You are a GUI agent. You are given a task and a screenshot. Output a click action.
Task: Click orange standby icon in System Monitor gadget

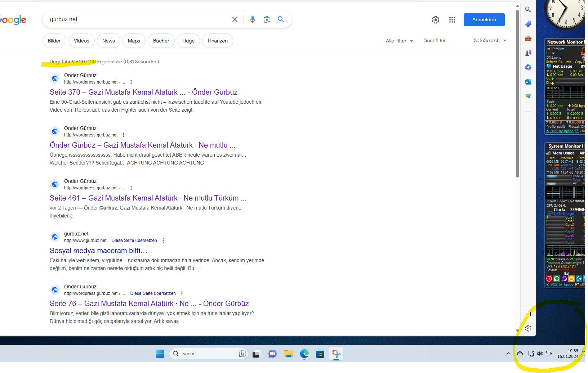click(x=571, y=279)
